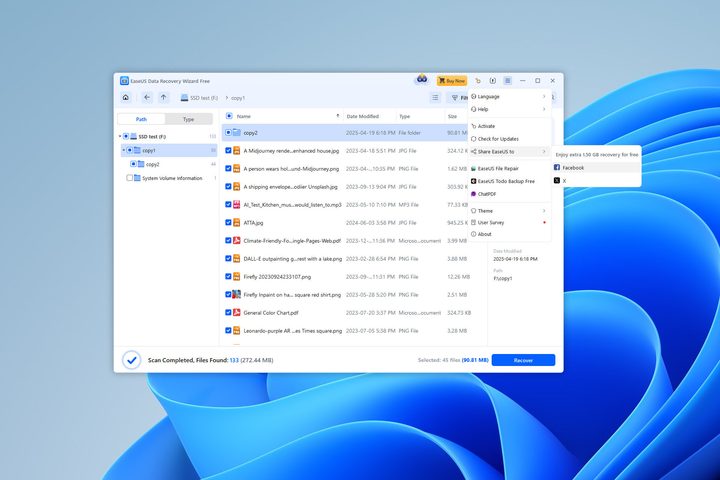Open the recovery task icon in title bar

tap(493, 80)
